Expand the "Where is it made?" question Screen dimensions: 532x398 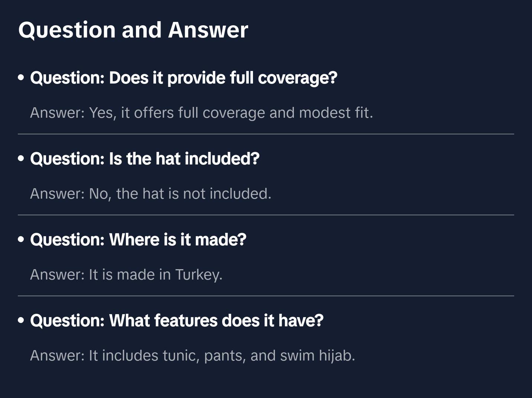click(138, 240)
